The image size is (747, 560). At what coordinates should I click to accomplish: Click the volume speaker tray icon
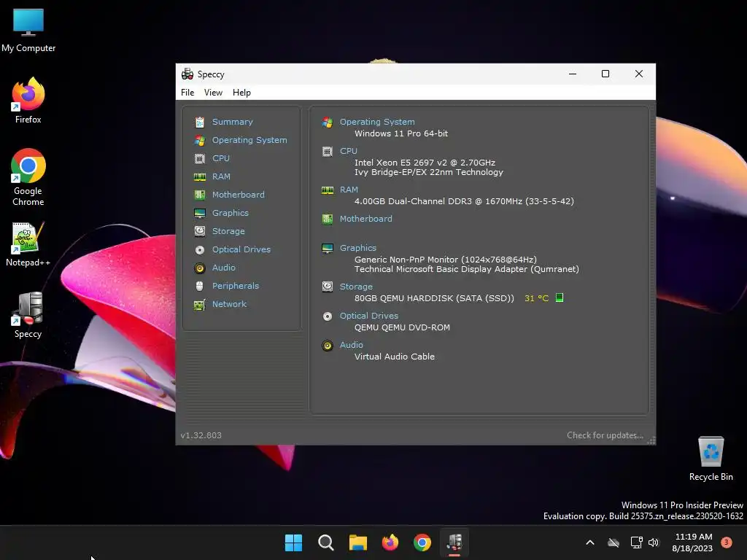pos(654,542)
